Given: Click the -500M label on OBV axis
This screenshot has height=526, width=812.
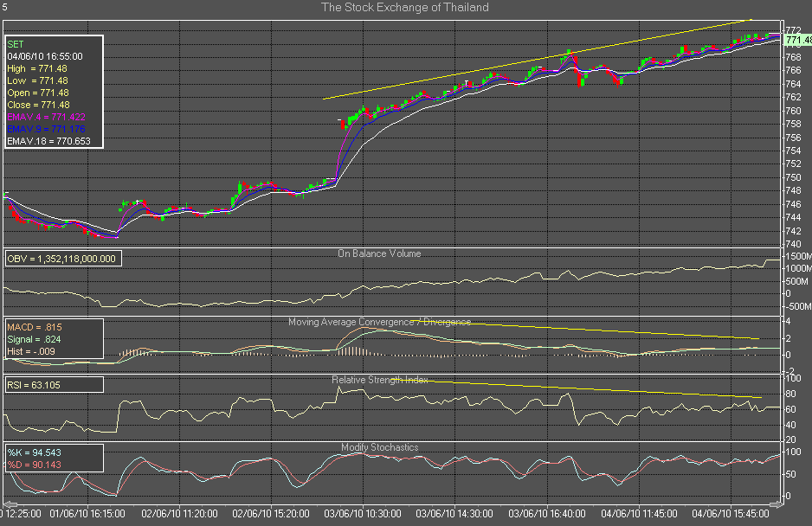Looking at the screenshot, I should pyautogui.click(x=798, y=306).
